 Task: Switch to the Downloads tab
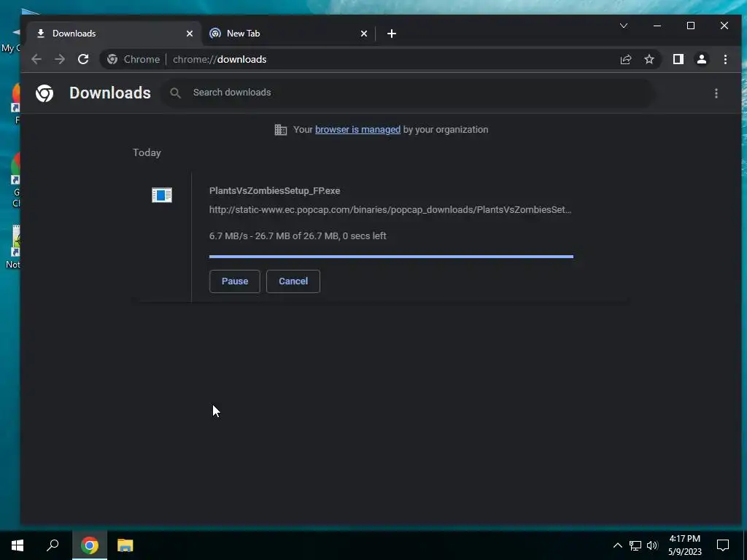(x=113, y=34)
